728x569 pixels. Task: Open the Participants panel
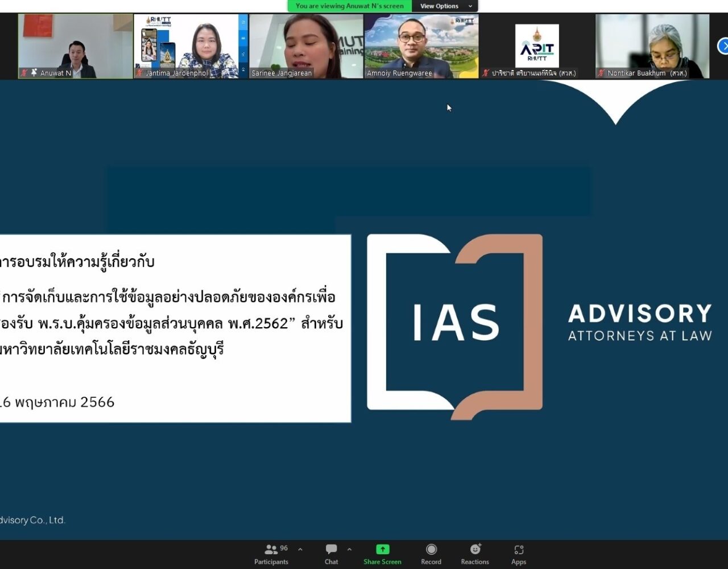(271, 555)
